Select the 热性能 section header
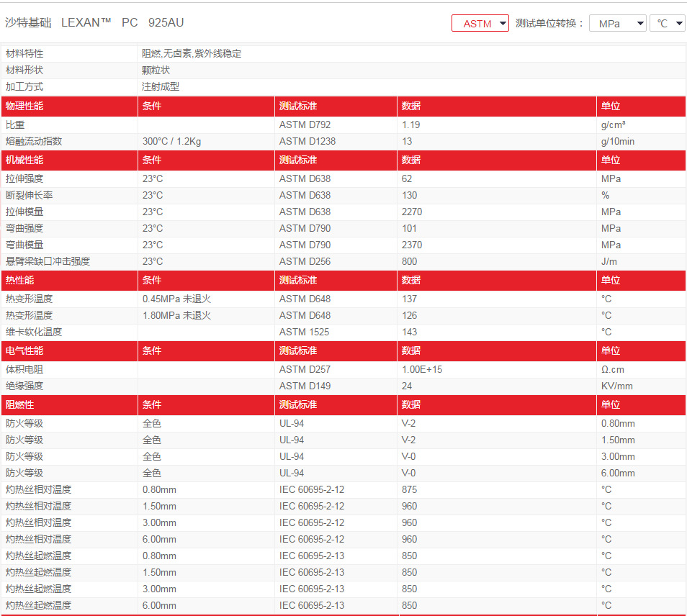The width and height of the screenshot is (687, 616). click(19, 280)
